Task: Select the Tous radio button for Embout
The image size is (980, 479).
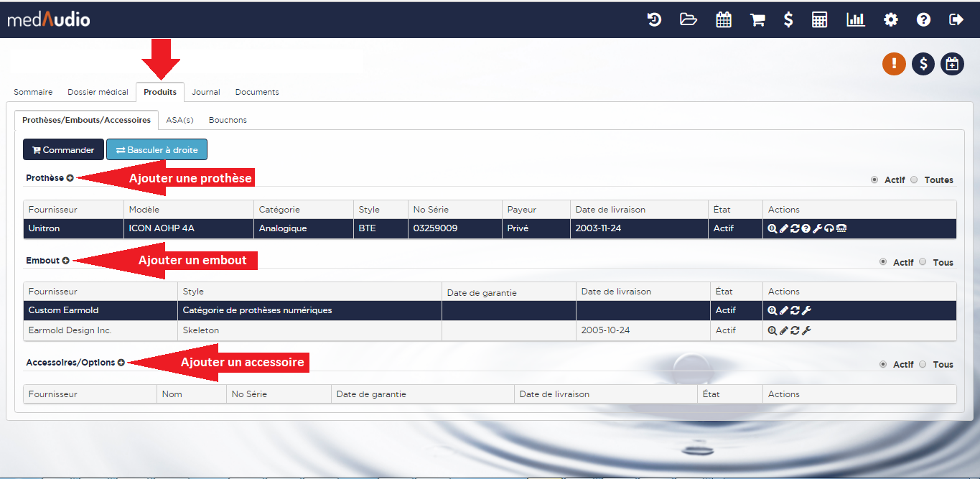Action: (923, 262)
